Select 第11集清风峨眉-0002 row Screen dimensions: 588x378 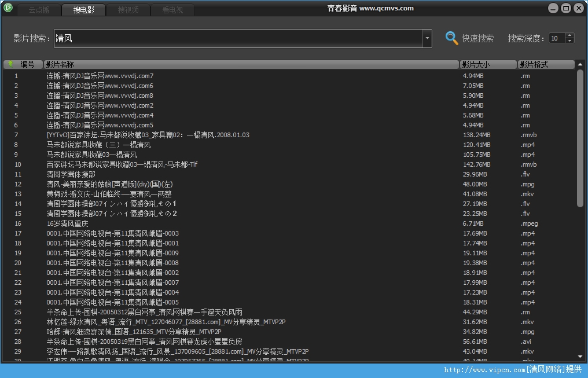point(289,273)
